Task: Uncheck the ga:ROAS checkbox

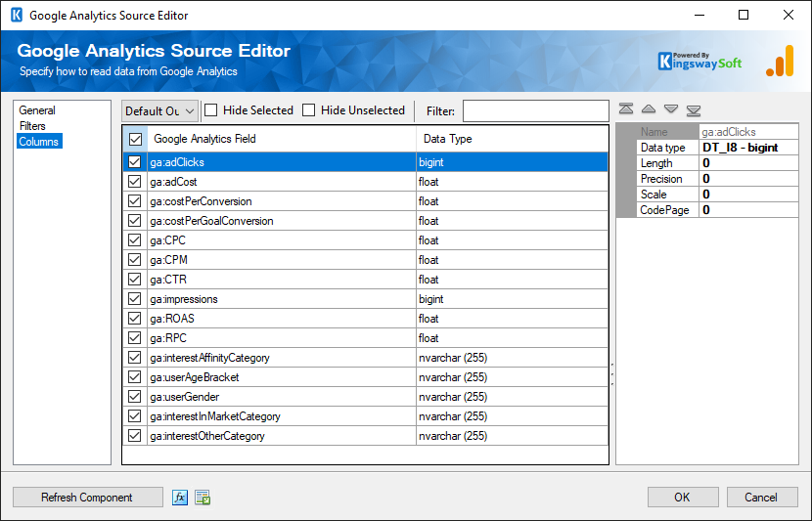Action: pyautogui.click(x=135, y=319)
